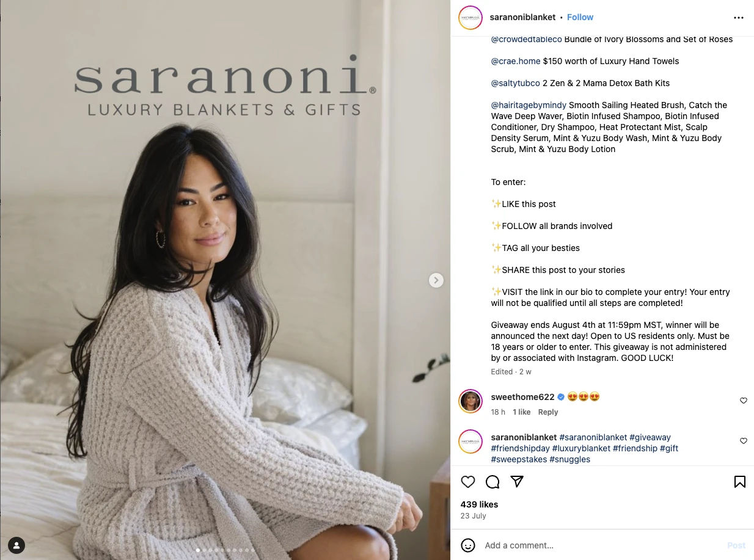The image size is (754, 560).
Task: Share the post via paper plane icon
Action: [x=517, y=482]
